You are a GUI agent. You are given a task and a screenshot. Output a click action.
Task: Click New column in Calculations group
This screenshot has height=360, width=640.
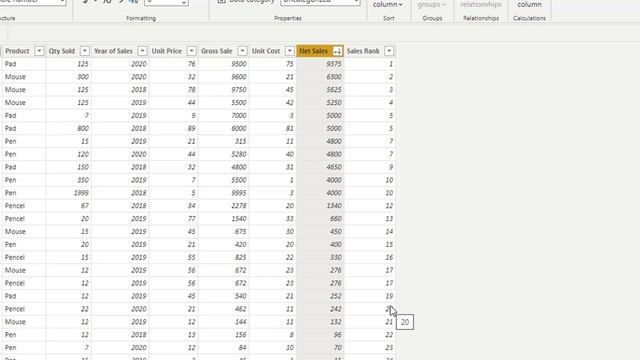point(529,4)
